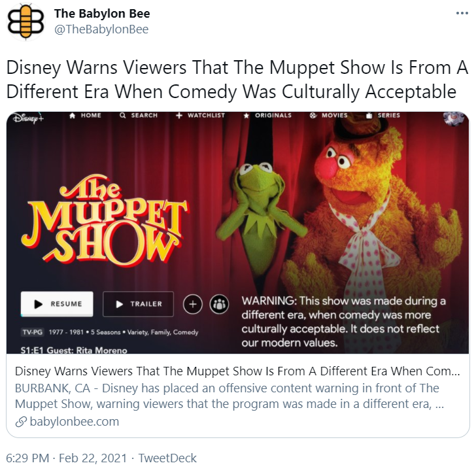Play the Trailer
Image resolution: width=476 pixels, height=476 pixels.
pos(138,304)
